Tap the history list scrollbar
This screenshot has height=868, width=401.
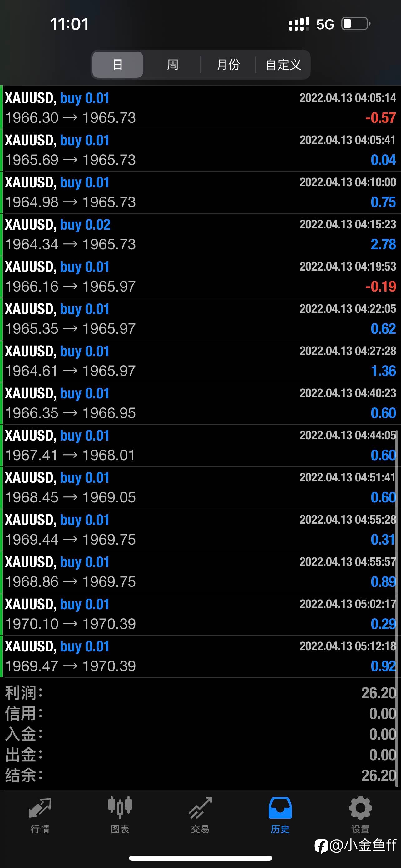tap(397, 608)
